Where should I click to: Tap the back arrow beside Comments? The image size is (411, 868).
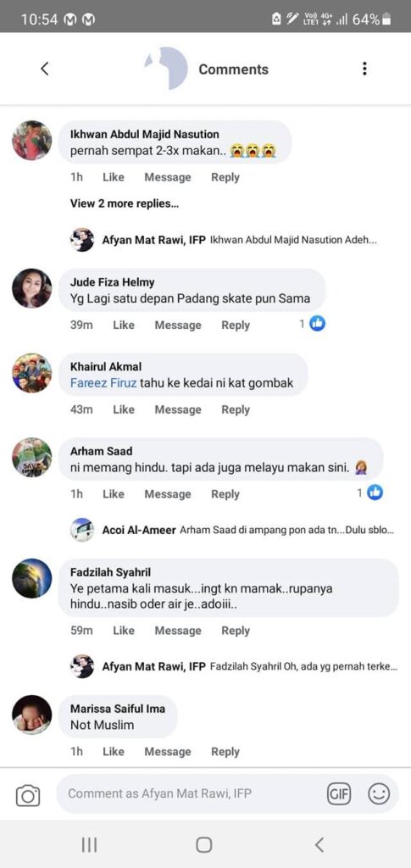(45, 69)
